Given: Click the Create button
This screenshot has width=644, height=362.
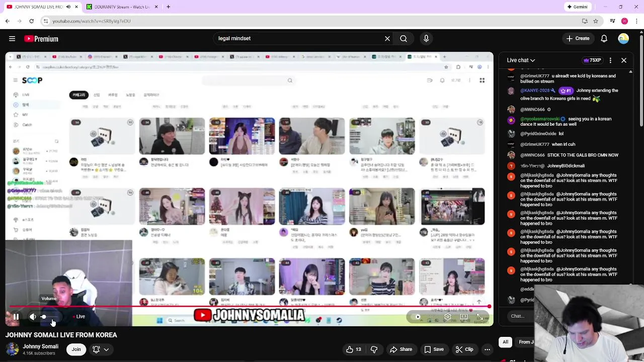Looking at the screenshot, I should [578, 38].
